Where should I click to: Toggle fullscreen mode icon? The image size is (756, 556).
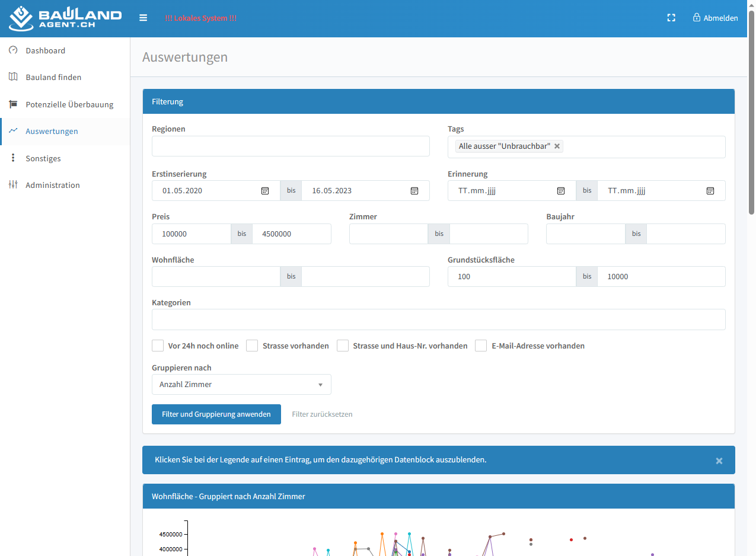(x=671, y=18)
